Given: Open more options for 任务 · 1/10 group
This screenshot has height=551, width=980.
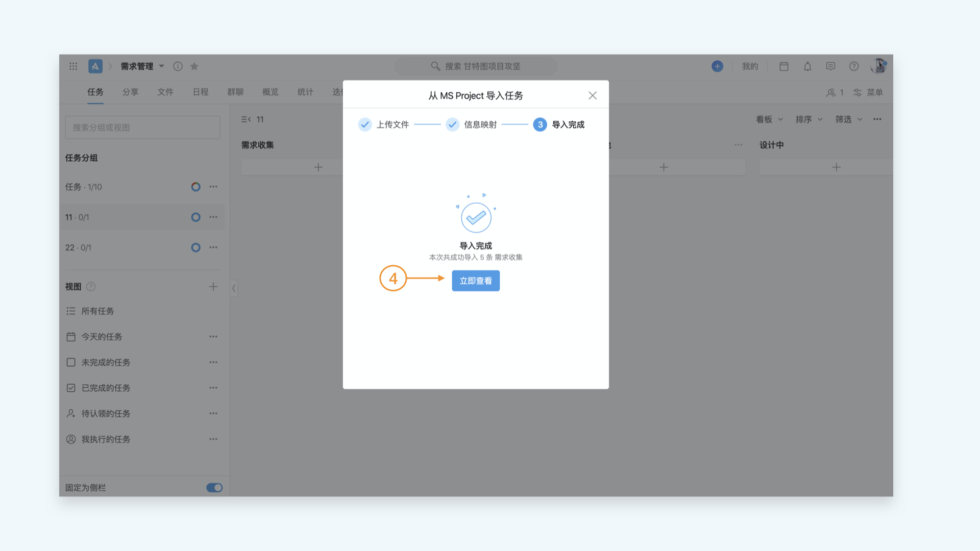Looking at the screenshot, I should pyautogui.click(x=213, y=187).
